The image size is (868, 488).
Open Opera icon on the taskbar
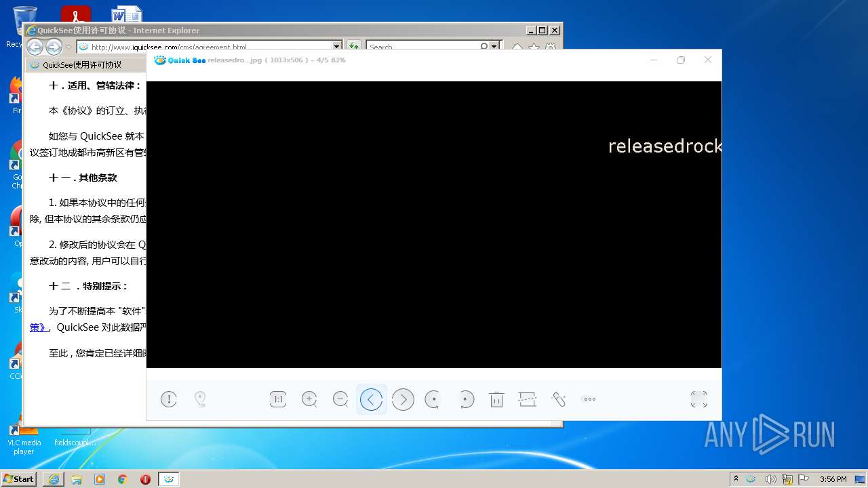(145, 479)
